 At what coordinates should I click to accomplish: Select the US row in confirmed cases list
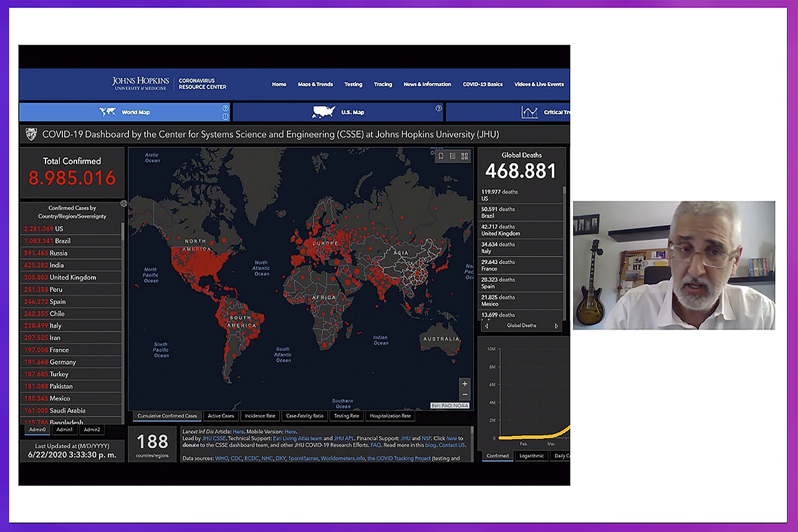72,229
